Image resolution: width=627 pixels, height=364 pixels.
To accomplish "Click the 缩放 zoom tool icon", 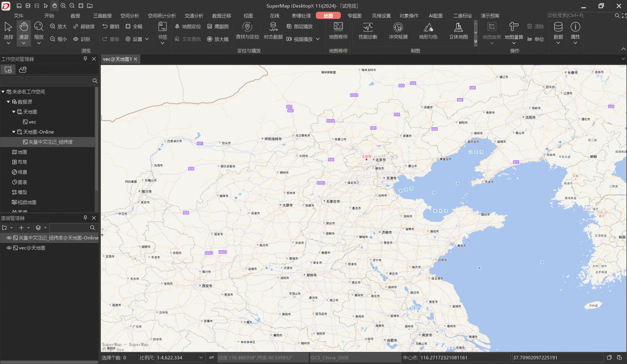I will (39, 27).
